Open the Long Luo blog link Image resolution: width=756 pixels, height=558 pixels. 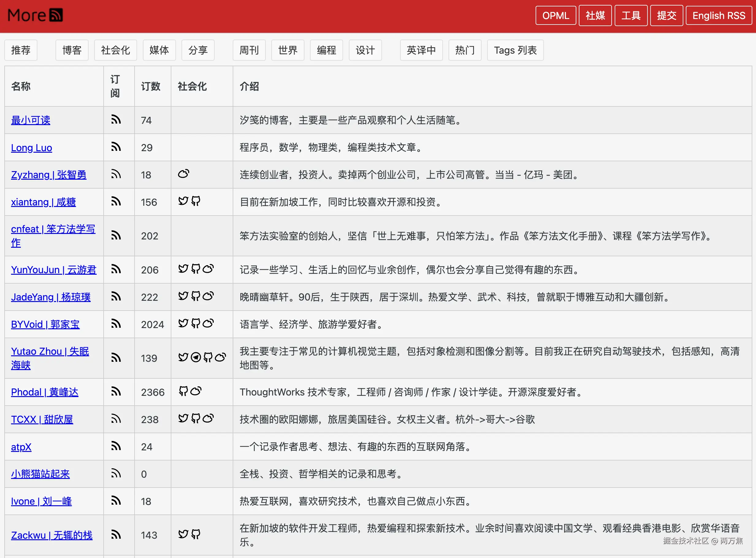coord(31,147)
